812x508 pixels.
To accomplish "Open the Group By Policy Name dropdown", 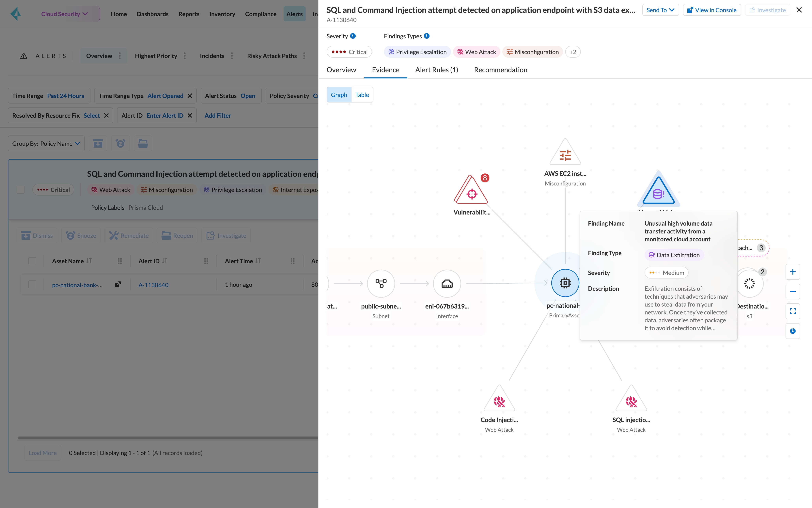I will (46, 143).
